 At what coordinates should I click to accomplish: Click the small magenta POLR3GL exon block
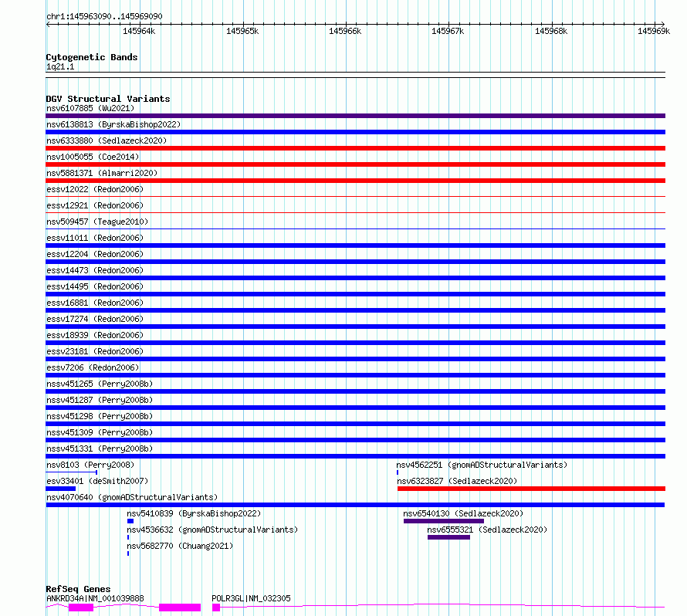[x=216, y=608]
